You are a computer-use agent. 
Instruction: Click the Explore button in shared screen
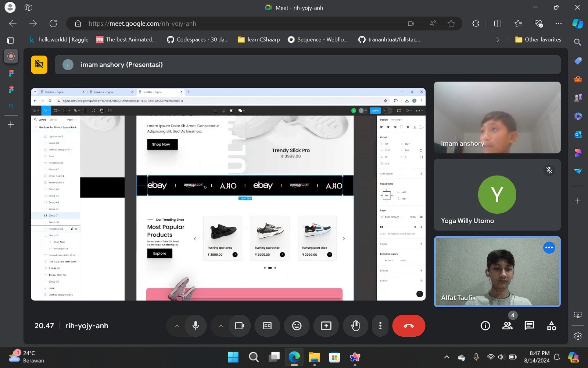[160, 253]
